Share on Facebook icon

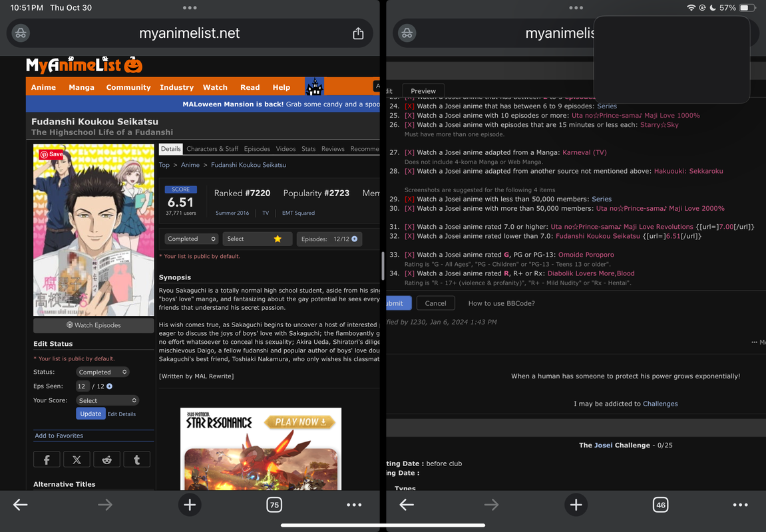(47, 460)
